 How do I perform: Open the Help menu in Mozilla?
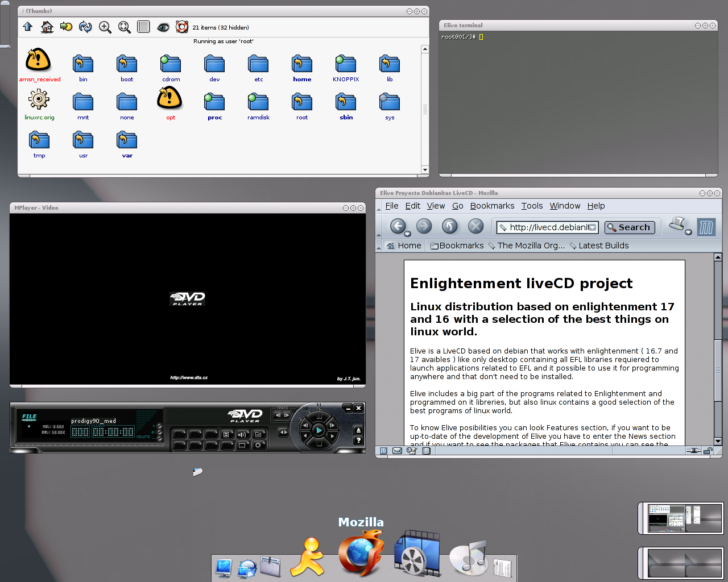(x=596, y=206)
